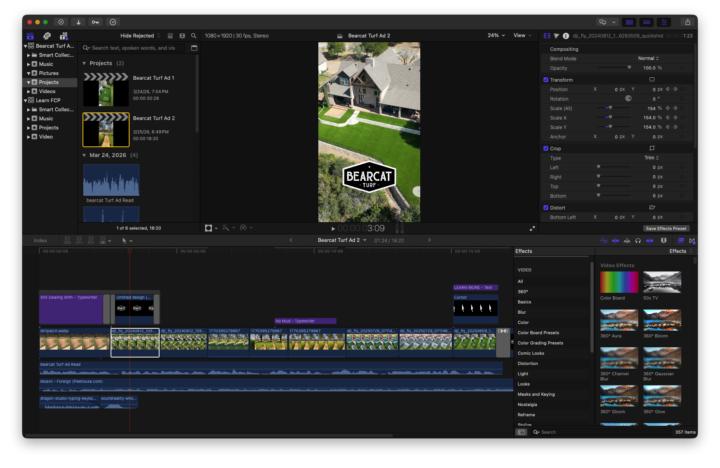
Task: Enable or disable the Transform checkbox
Action: 546,79
